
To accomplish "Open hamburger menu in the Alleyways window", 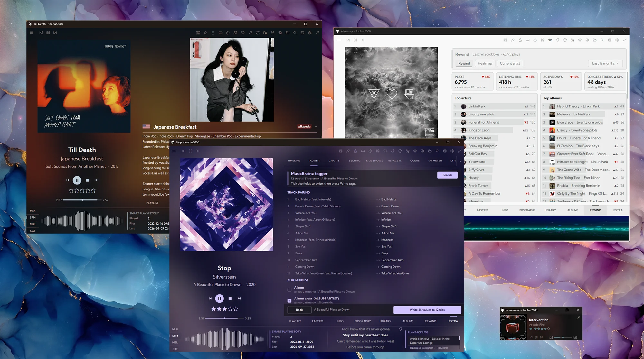I will point(339,40).
